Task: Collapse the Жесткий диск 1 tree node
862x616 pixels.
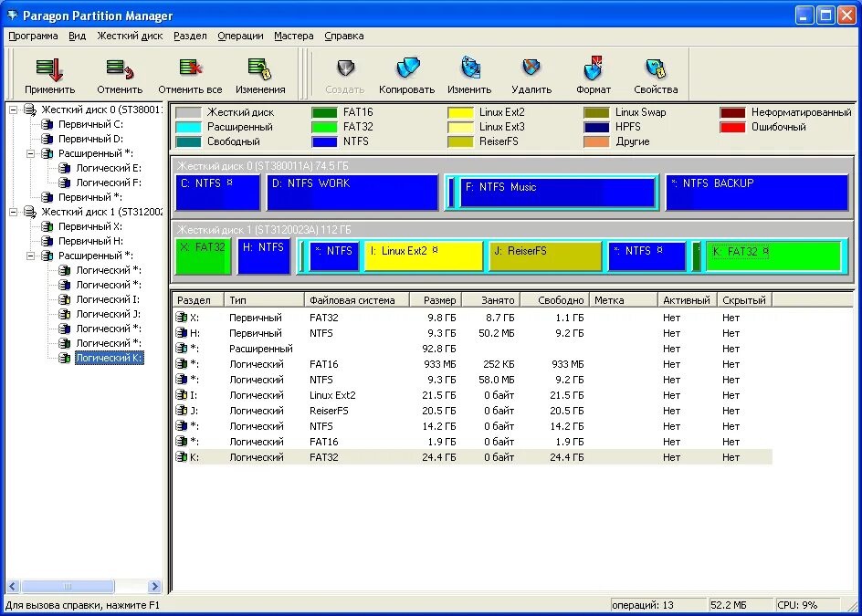Action: tap(13, 212)
